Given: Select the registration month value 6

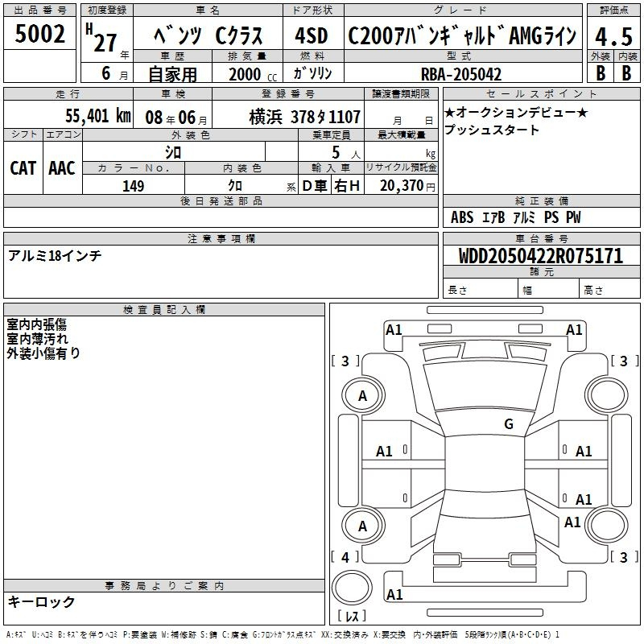Looking at the screenshot, I should pyautogui.click(x=106, y=73).
